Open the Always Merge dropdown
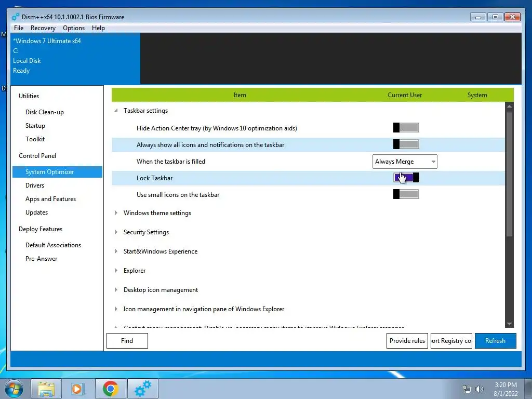The width and height of the screenshot is (532, 399). (x=405, y=162)
